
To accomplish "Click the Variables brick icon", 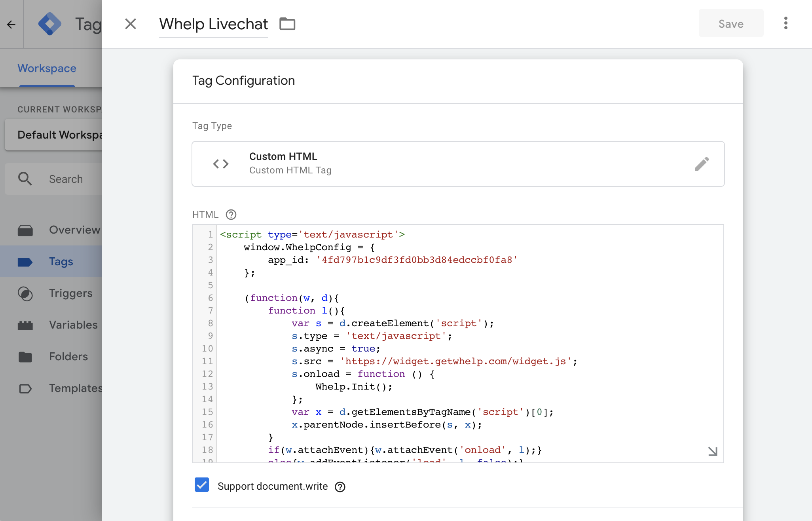I will point(25,325).
